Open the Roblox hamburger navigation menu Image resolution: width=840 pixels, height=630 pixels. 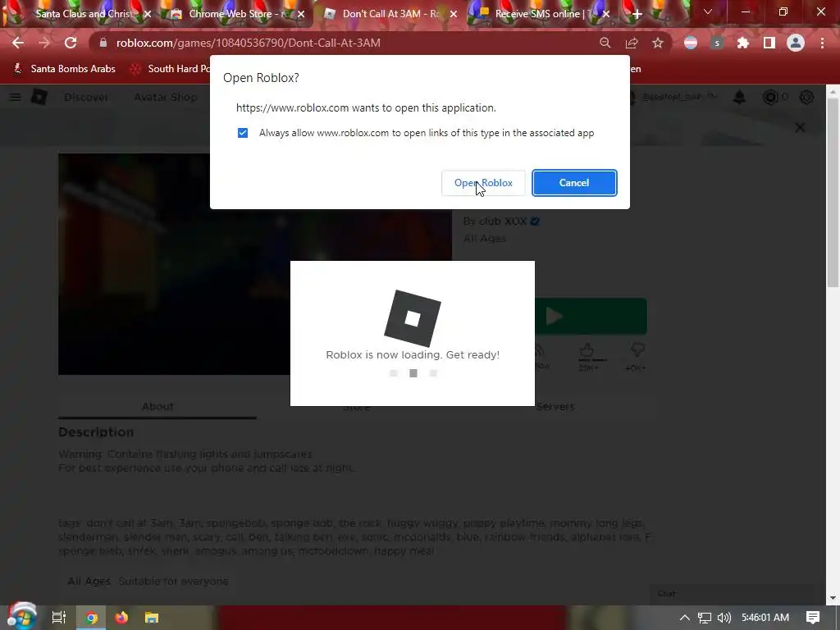point(15,97)
